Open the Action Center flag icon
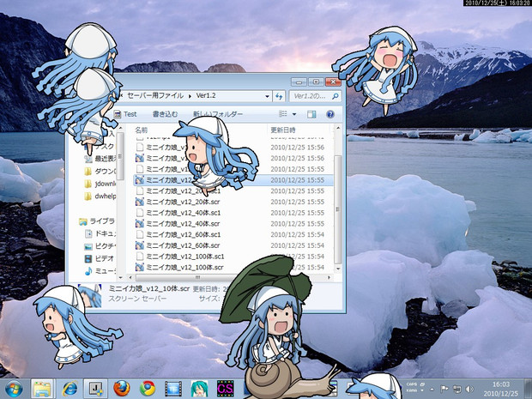532x399 pixels. (444, 390)
